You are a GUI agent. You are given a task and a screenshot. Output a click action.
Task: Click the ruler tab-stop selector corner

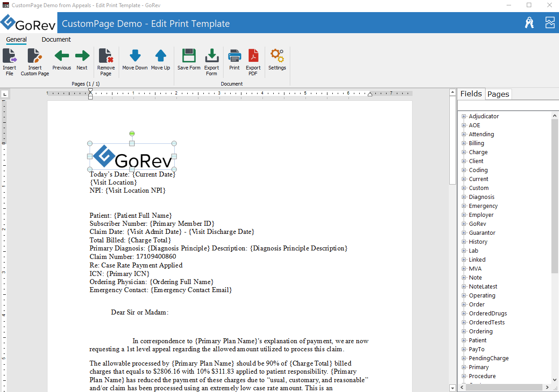(4, 94)
